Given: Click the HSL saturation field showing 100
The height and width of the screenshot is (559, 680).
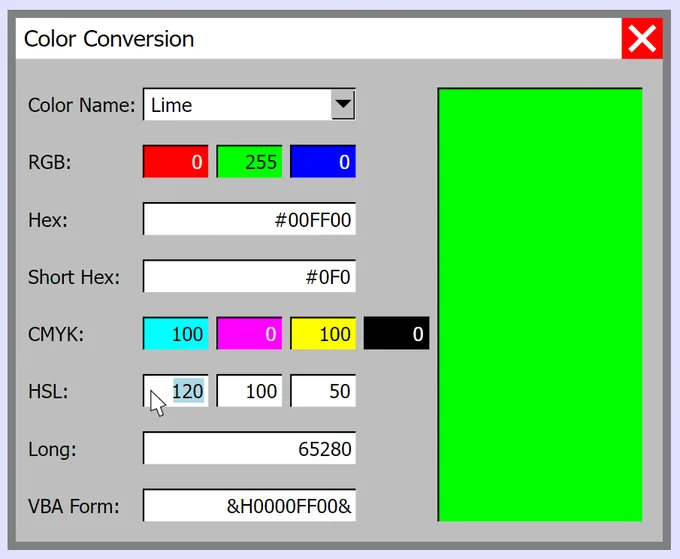Looking at the screenshot, I should (249, 391).
